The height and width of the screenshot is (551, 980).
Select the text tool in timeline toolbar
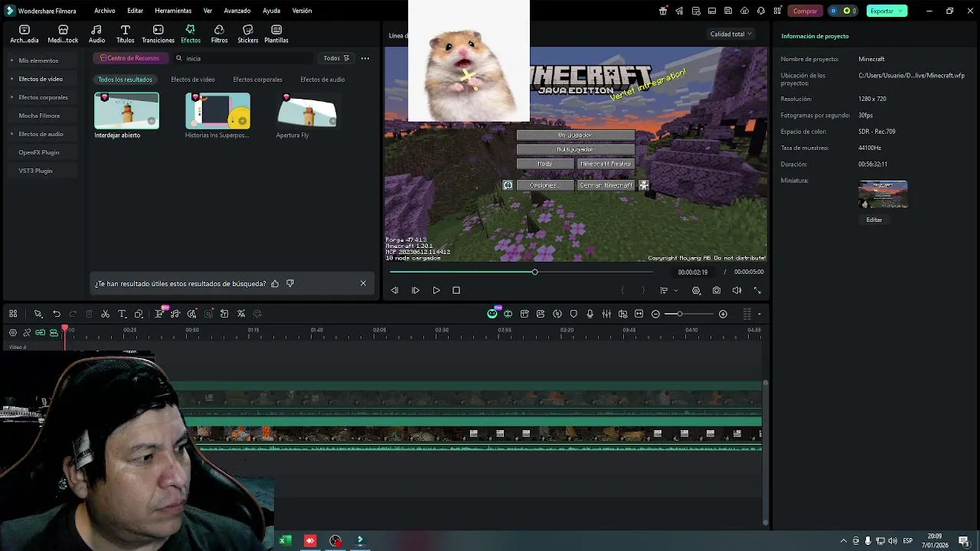(x=122, y=314)
